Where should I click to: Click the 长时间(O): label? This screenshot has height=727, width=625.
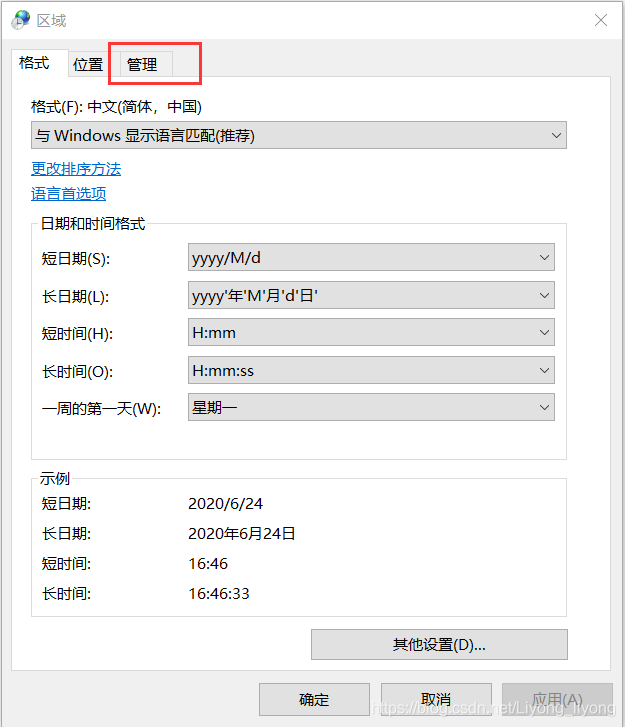tap(77, 371)
